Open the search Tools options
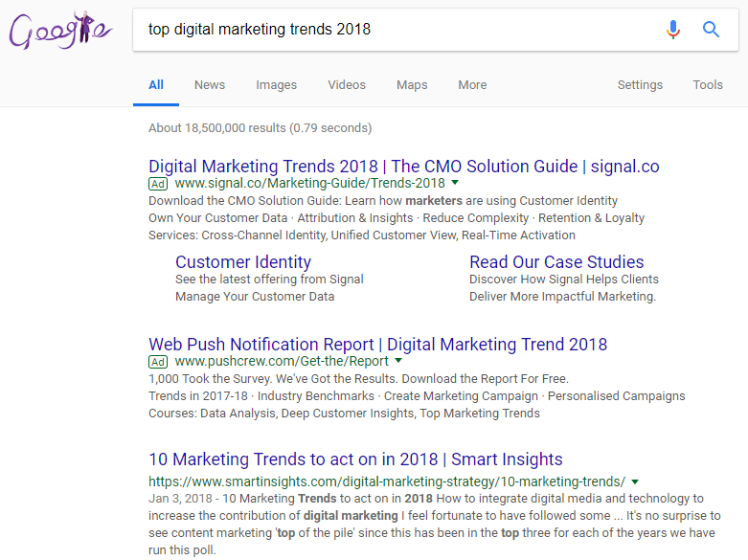The image size is (748, 560). 708,85
